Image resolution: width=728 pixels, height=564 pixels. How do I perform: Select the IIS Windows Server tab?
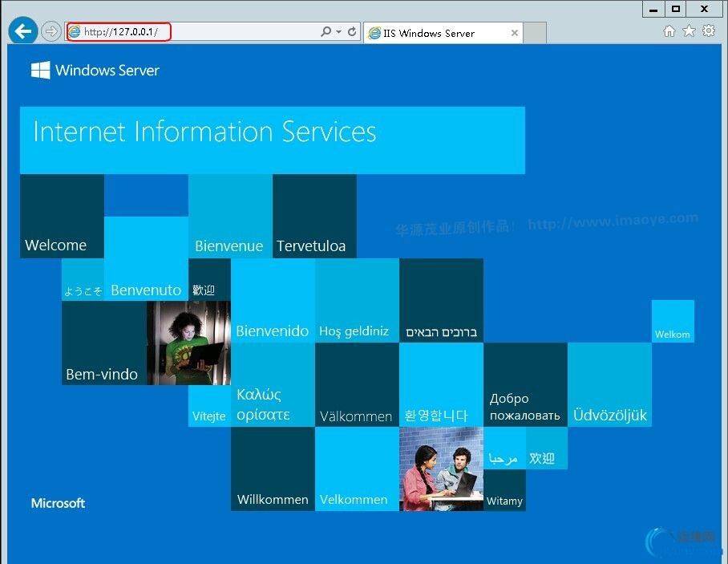[x=443, y=33]
